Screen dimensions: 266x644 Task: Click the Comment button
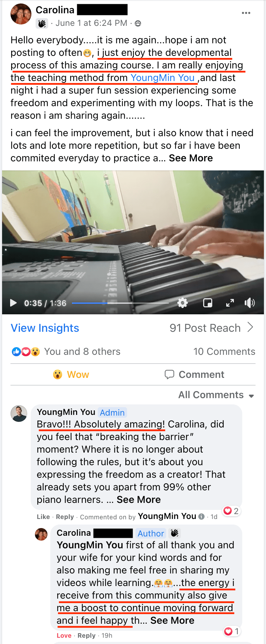tap(194, 374)
